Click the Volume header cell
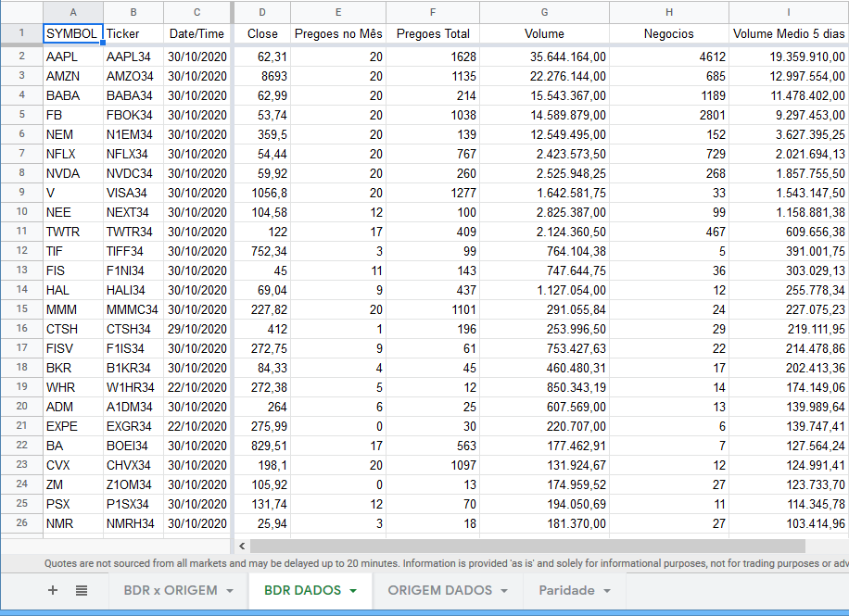Image resolution: width=849 pixels, height=616 pixels. (544, 33)
